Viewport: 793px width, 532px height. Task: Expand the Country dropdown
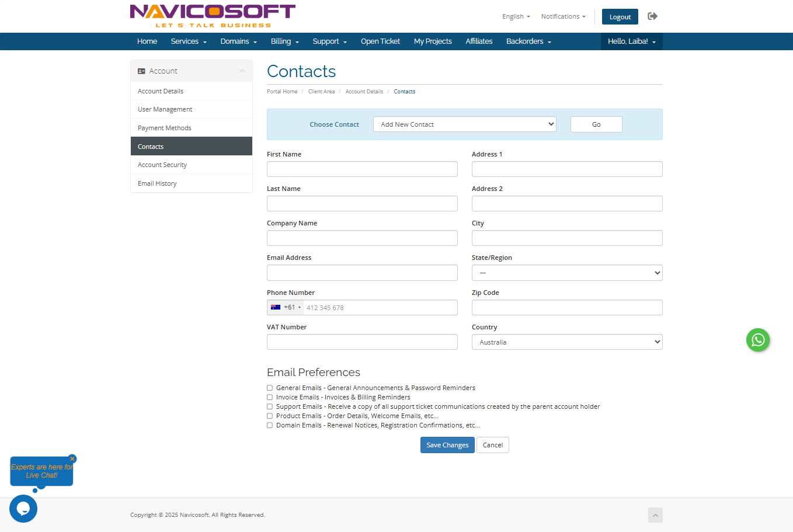[x=566, y=342]
